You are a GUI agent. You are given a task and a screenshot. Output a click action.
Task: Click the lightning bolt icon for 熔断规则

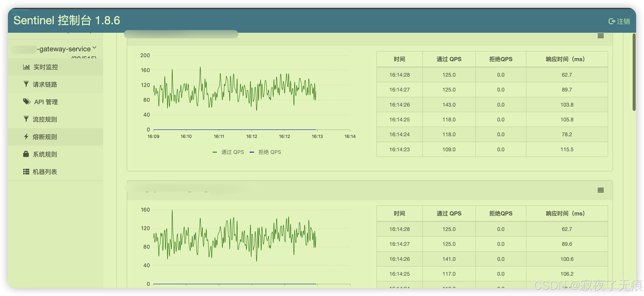[26, 136]
